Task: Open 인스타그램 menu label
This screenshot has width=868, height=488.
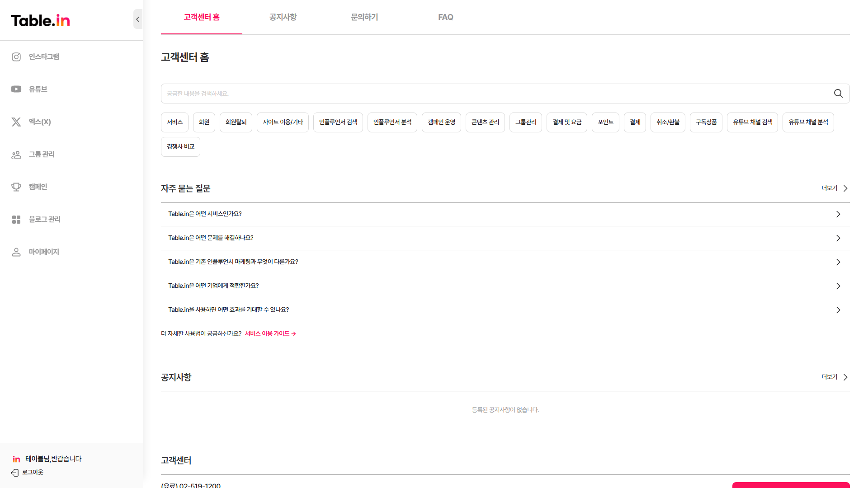Action: [44, 57]
